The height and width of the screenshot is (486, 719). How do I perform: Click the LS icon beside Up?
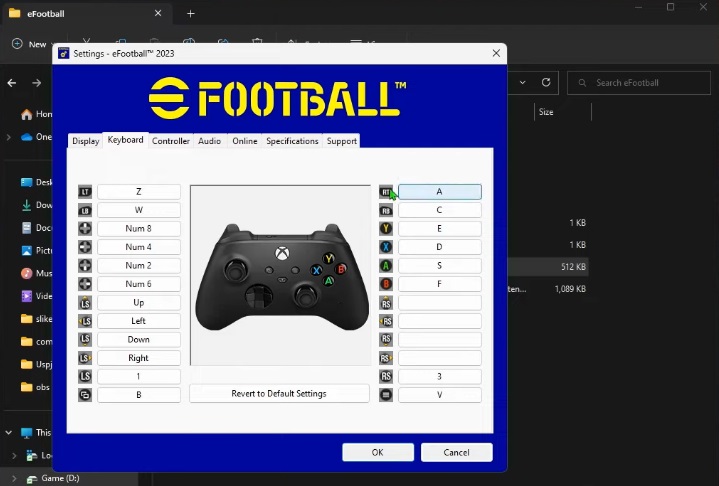[85, 303]
